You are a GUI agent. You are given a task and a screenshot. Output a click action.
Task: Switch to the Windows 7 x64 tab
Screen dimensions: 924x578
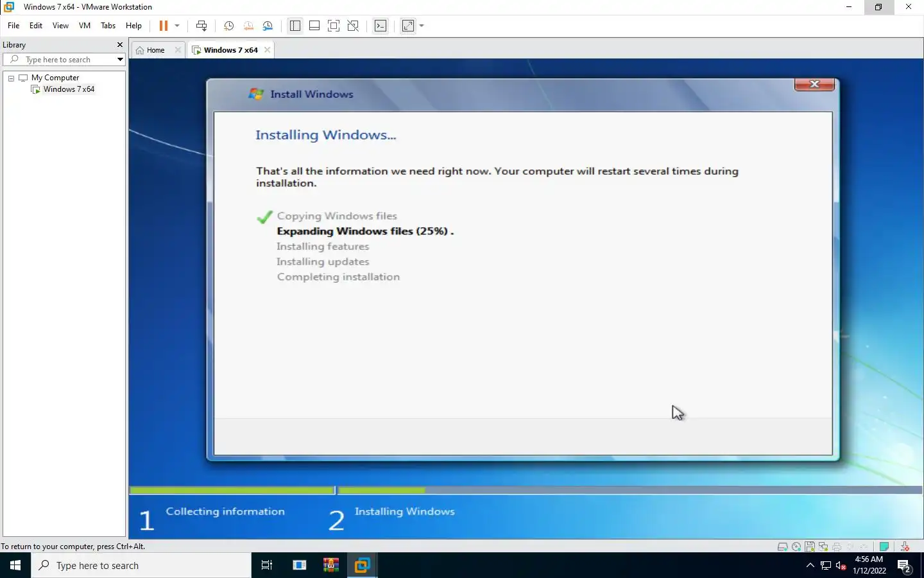pos(231,50)
